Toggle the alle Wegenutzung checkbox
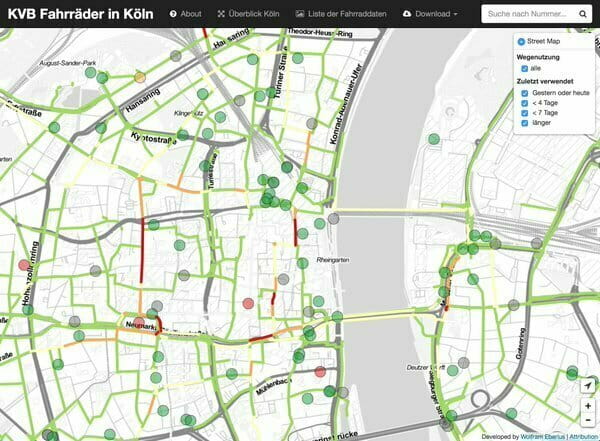This screenshot has width=600, height=441. (x=525, y=69)
